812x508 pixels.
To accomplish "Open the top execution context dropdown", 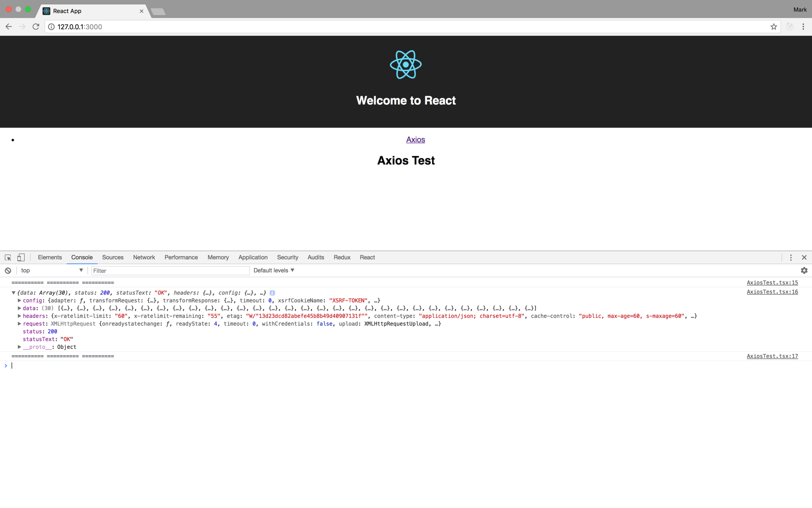I will [x=52, y=271].
